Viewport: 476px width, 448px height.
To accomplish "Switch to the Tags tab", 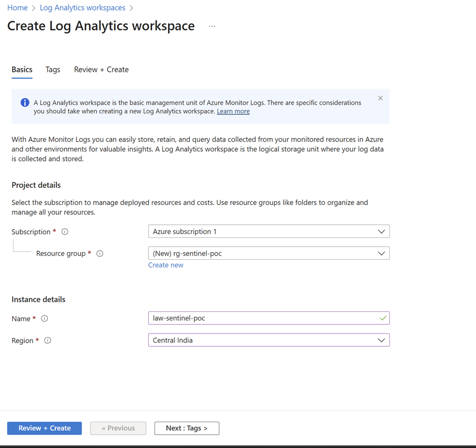I will (53, 70).
